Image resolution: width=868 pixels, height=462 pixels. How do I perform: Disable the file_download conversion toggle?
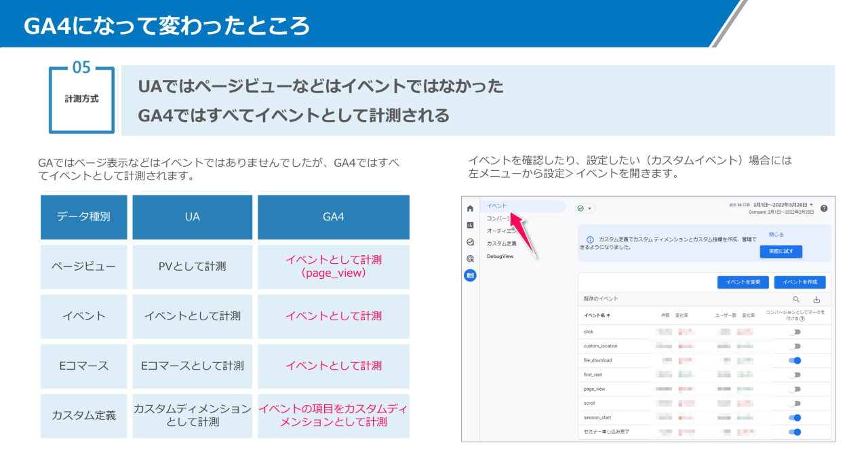tap(795, 360)
